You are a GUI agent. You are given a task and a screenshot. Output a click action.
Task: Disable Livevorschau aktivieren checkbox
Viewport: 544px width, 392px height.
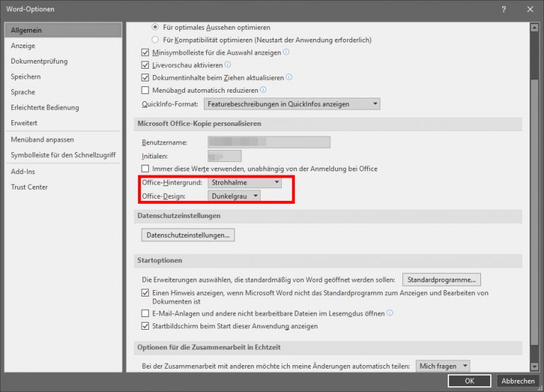[x=146, y=65]
